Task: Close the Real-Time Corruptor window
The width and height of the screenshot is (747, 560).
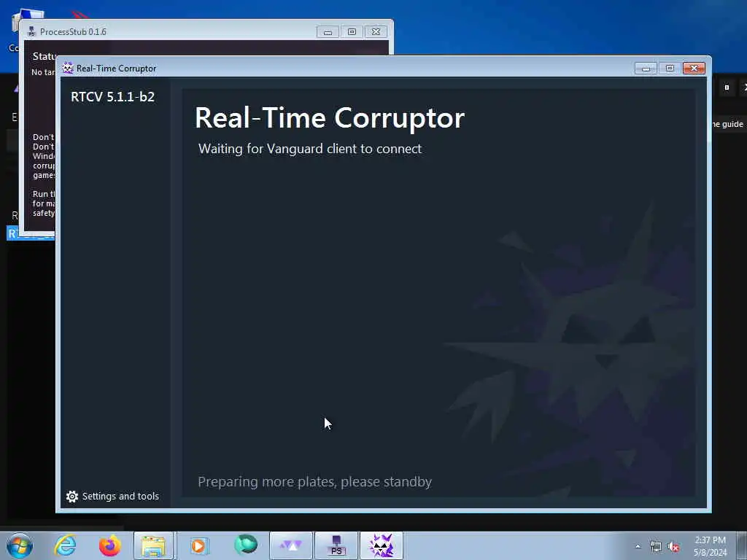Action: pyautogui.click(x=694, y=69)
